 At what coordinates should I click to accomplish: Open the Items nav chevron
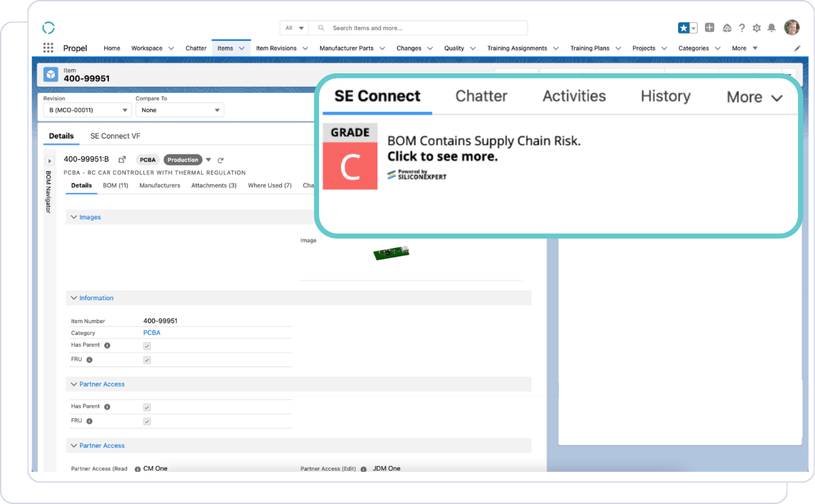point(242,48)
